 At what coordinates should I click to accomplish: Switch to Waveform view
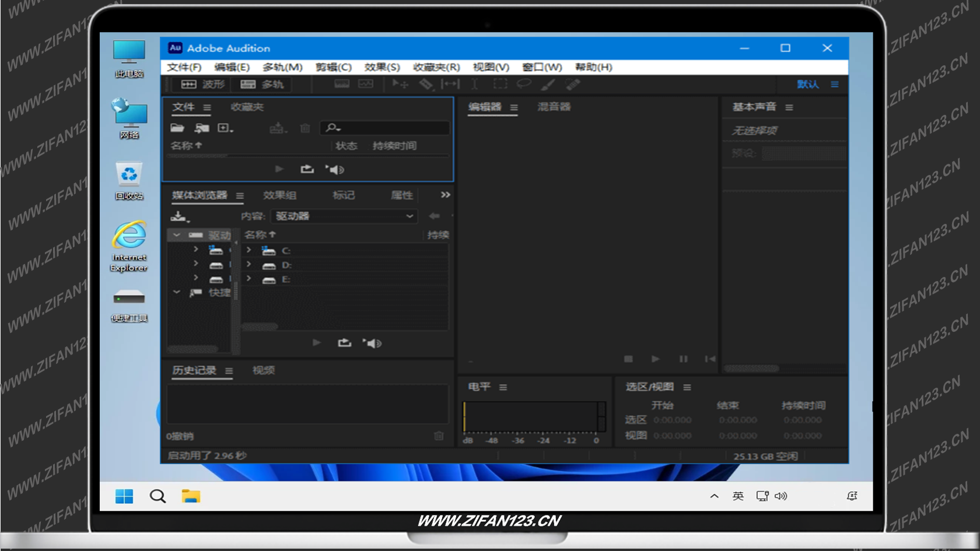tap(202, 84)
